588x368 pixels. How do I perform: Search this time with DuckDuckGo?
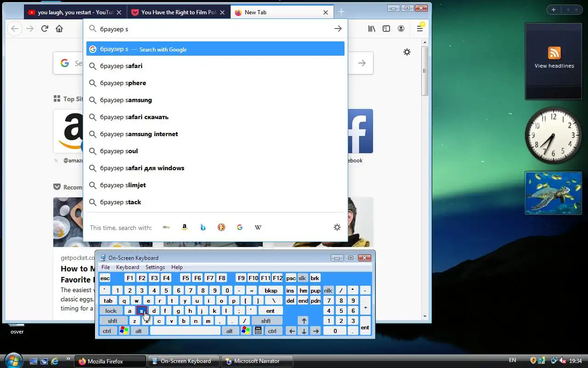[221, 227]
